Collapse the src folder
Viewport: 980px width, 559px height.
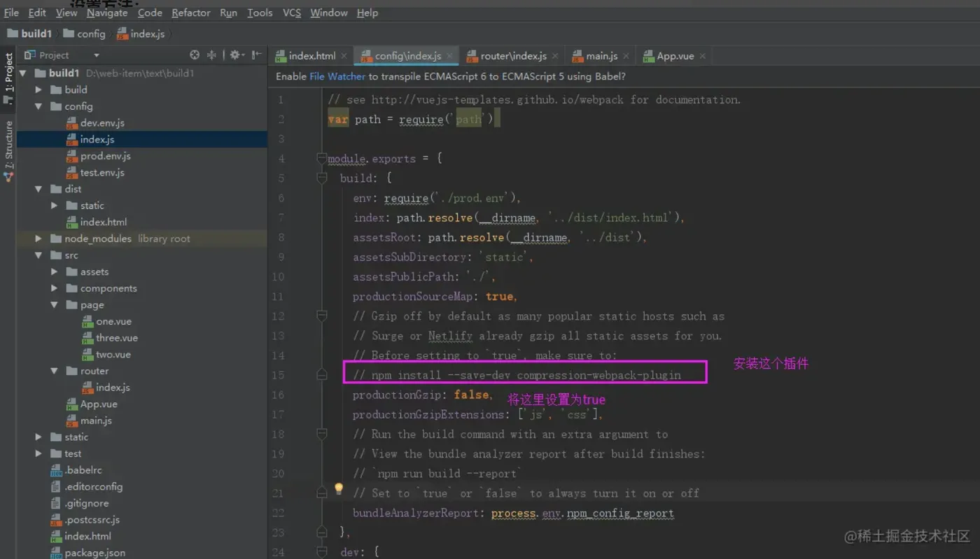[38, 255]
